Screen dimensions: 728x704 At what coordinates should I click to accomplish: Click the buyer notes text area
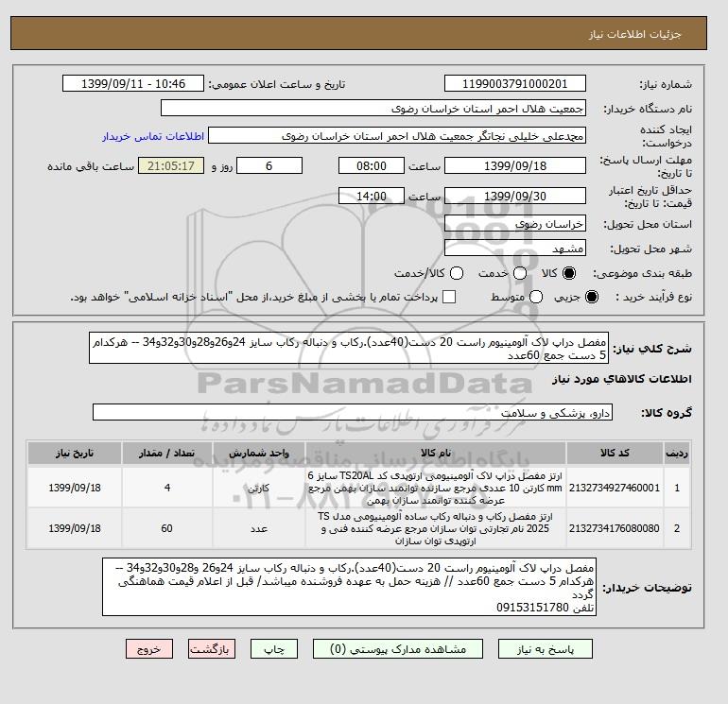click(x=349, y=587)
